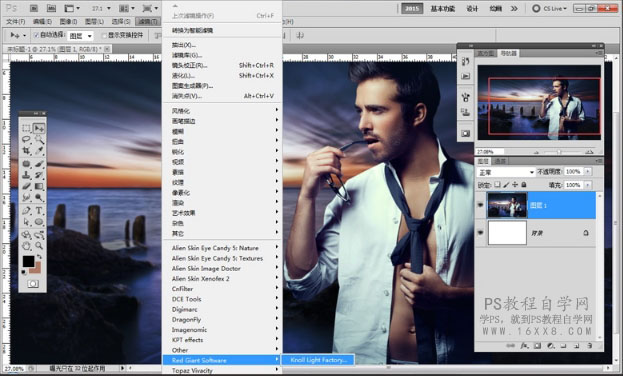Viewport: 623px width, 376px height.
Task: Delete layer using trash icon
Action: pos(590,346)
